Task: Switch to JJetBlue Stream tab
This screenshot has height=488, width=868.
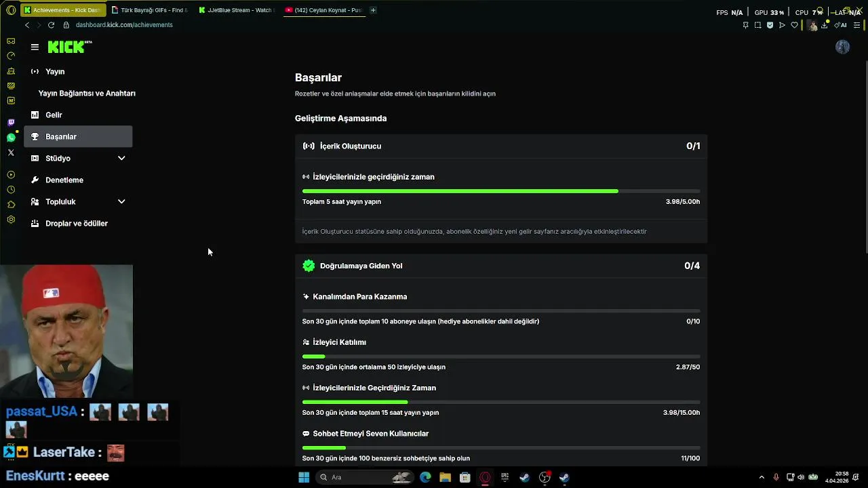Action: (x=237, y=10)
